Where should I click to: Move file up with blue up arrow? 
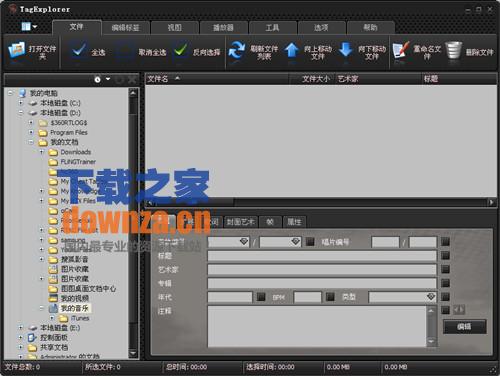coord(292,51)
